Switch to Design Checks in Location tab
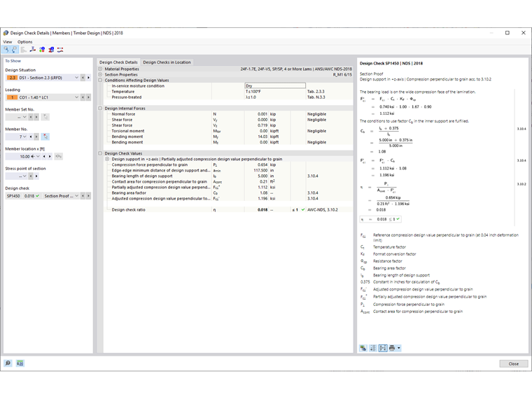Screen dimensions: 532x399 coord(167,62)
